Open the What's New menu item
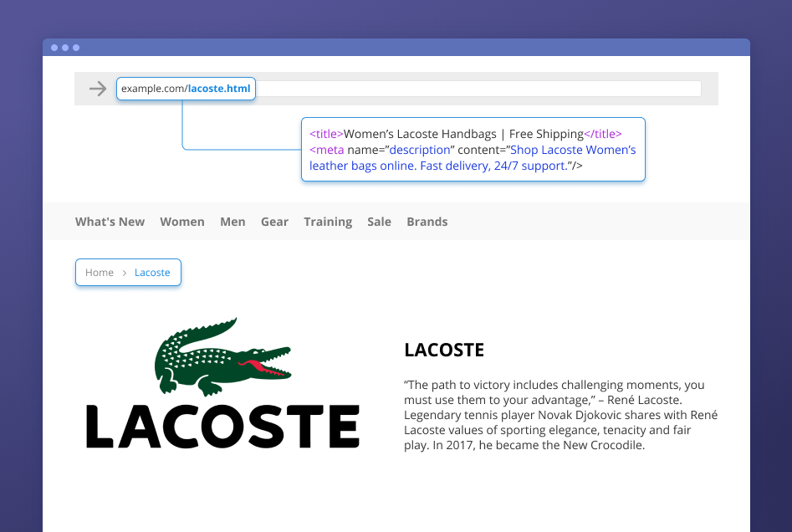This screenshot has height=532, width=792. coord(110,222)
